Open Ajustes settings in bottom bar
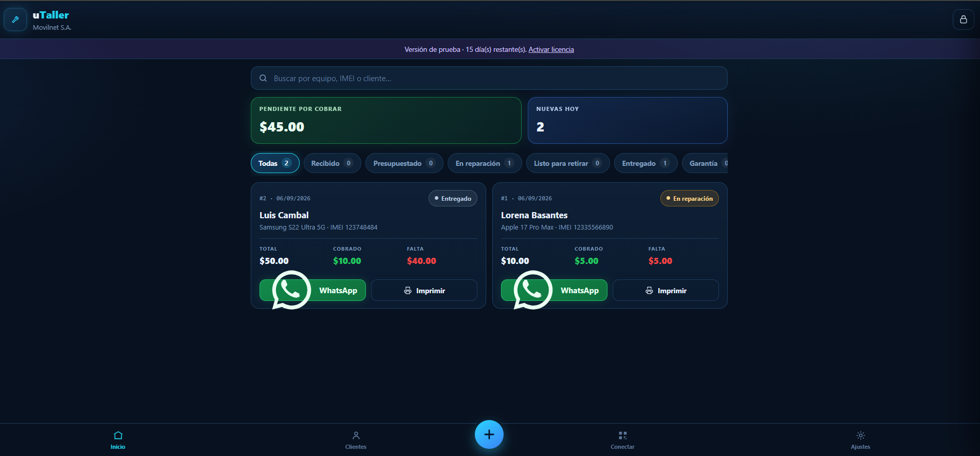 (x=860, y=440)
